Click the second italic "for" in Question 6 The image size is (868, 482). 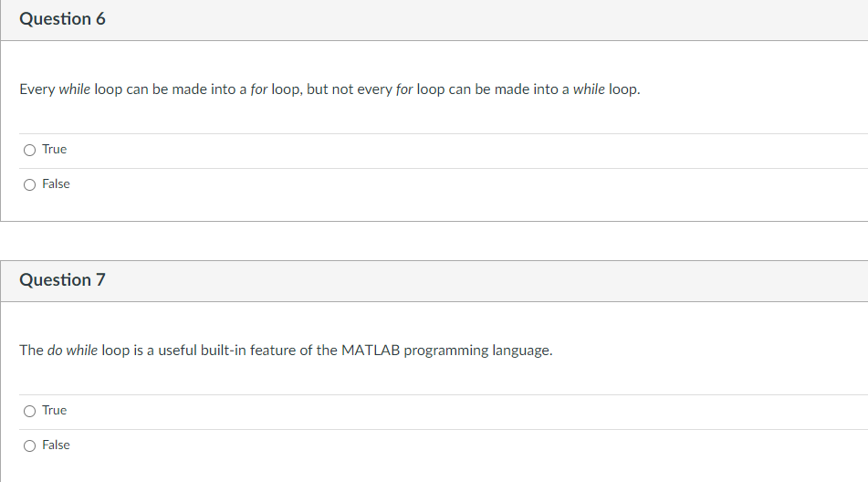click(404, 89)
